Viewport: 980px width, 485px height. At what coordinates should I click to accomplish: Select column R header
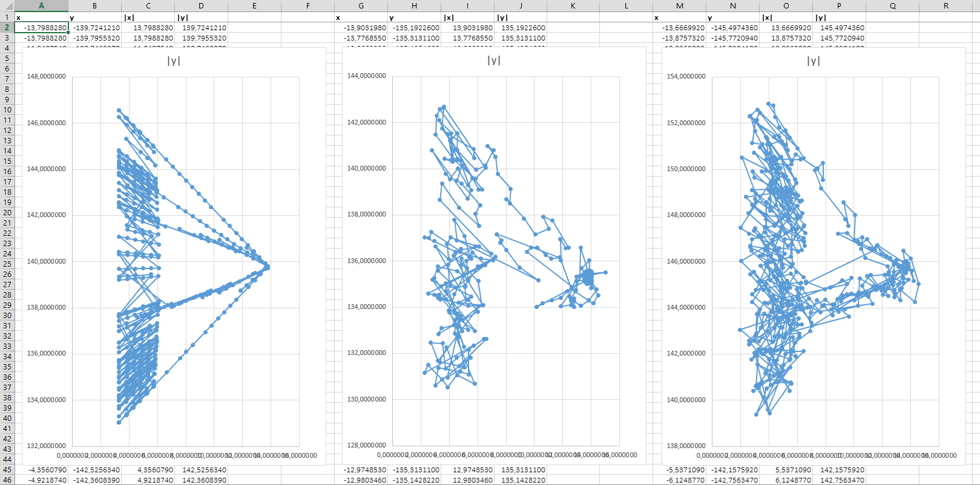pyautogui.click(x=946, y=5)
